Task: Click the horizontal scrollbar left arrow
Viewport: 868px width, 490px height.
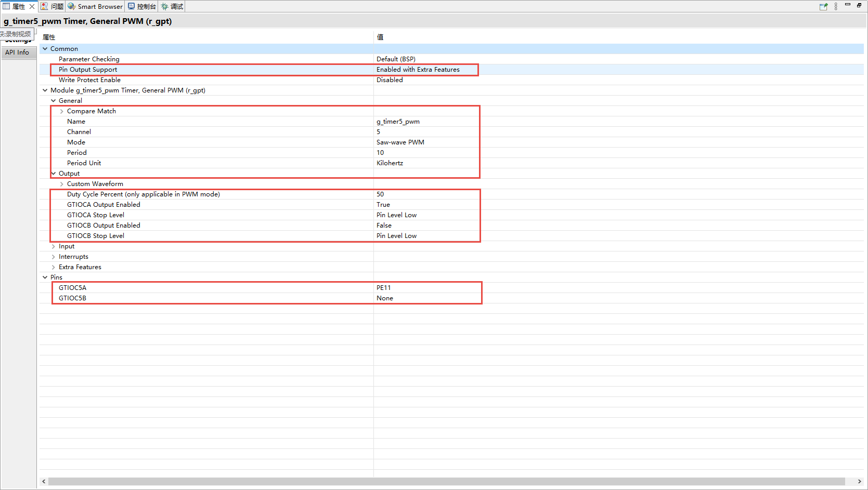Action: point(44,482)
